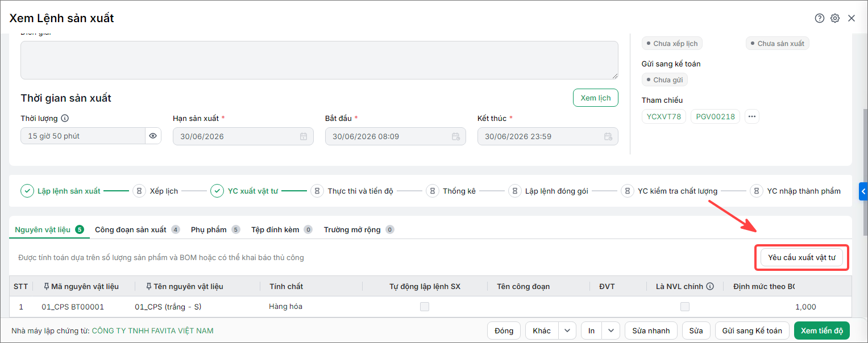This screenshot has width=868, height=343.
Task: Switch to the Công đoạn sản xuất tab
Action: pos(138,229)
